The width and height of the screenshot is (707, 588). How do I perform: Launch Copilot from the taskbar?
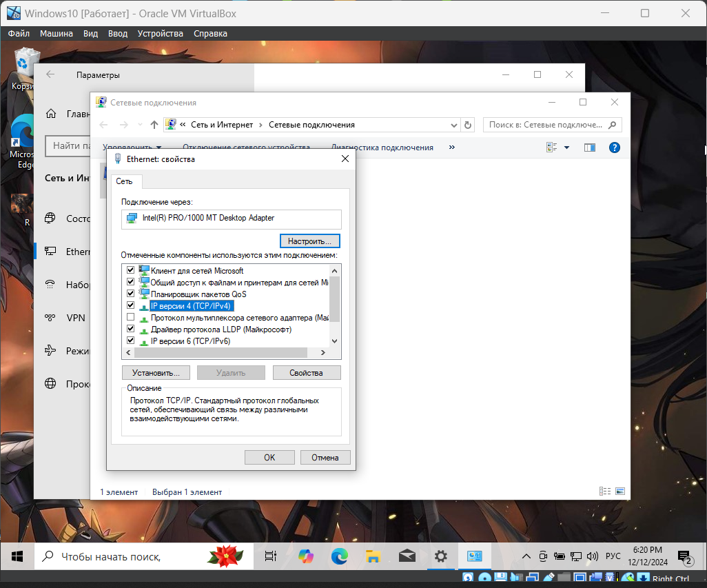coord(306,556)
